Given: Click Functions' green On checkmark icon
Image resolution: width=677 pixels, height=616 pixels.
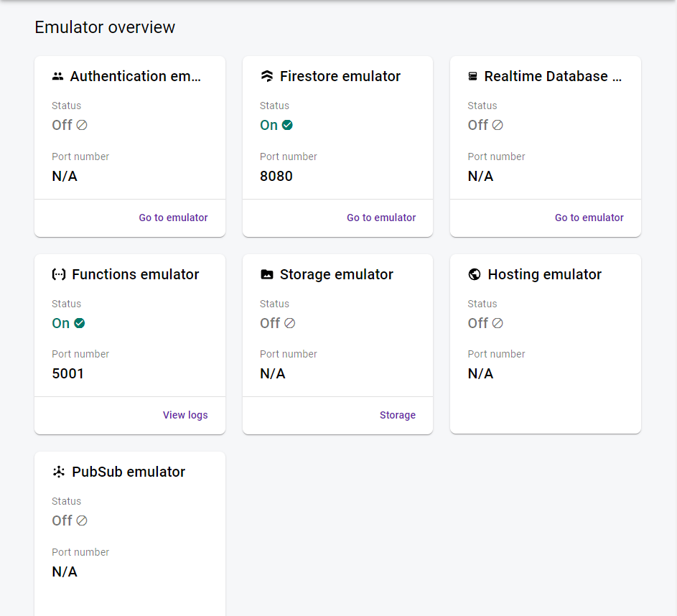Looking at the screenshot, I should (x=80, y=323).
